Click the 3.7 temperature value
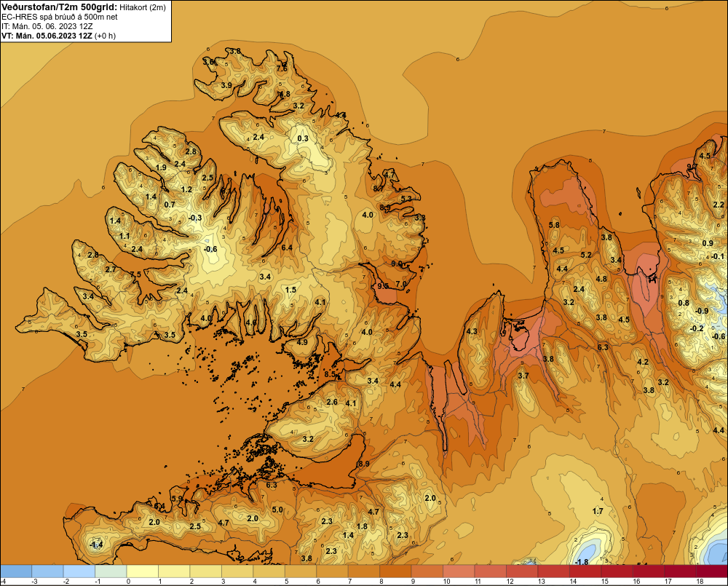The height and width of the screenshot is (586, 728). coord(523,376)
